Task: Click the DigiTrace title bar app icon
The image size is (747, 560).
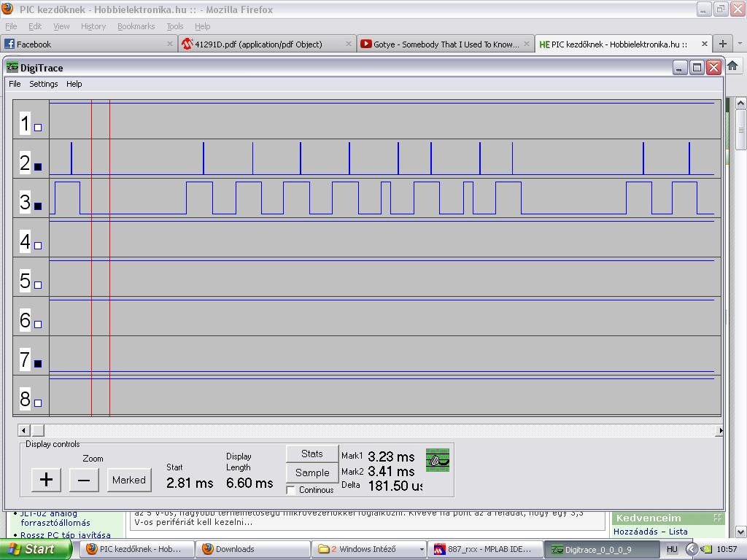Action: pos(12,67)
